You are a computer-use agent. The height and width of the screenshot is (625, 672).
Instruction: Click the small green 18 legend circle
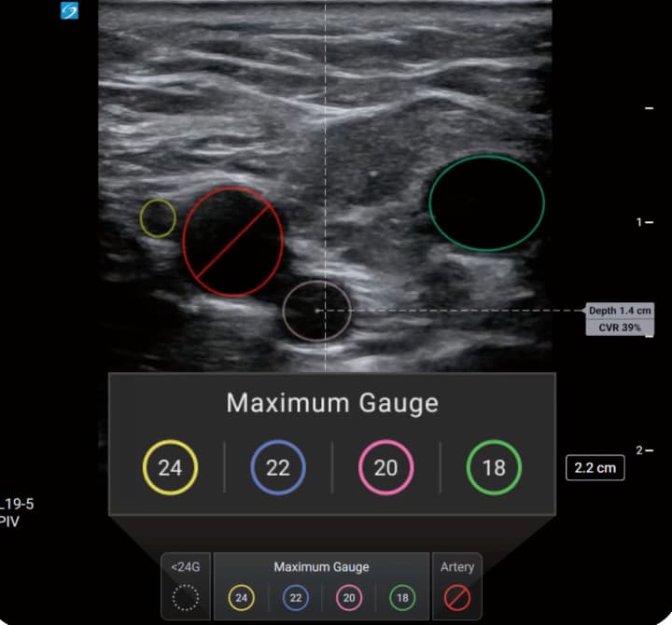pyautogui.click(x=402, y=598)
